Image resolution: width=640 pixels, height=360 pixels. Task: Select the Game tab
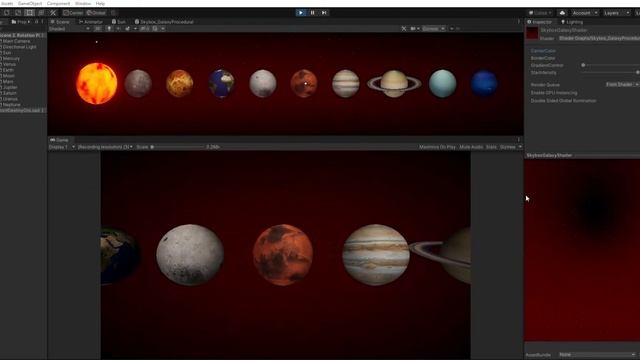coord(59,140)
